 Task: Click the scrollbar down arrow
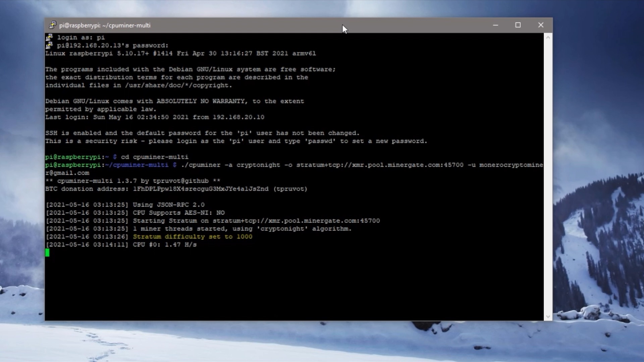pyautogui.click(x=548, y=316)
